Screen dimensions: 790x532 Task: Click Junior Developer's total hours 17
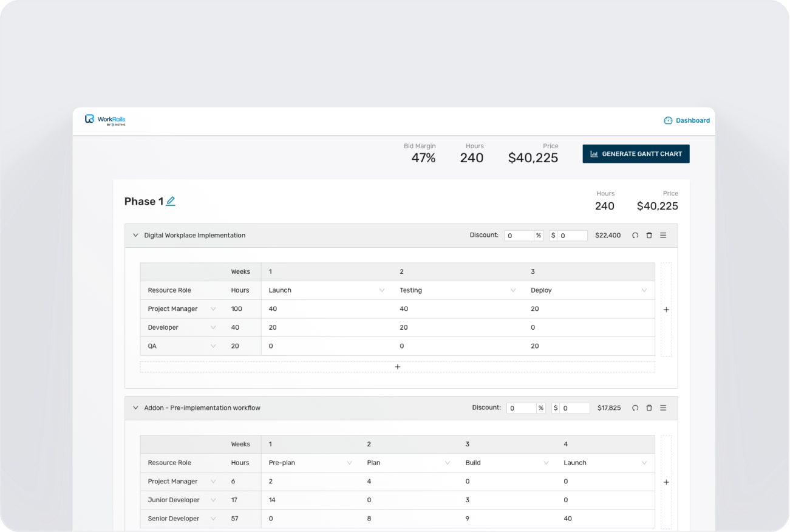pos(234,500)
